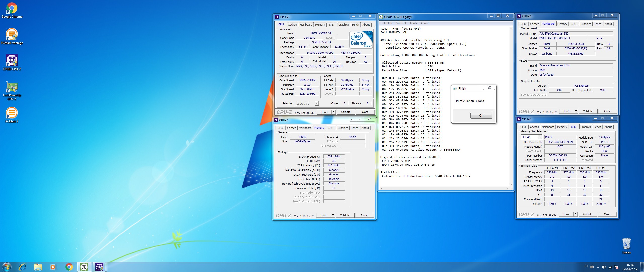Open Google Chrome desktop shortcut
This screenshot has height=272, width=644.
(x=12, y=10)
